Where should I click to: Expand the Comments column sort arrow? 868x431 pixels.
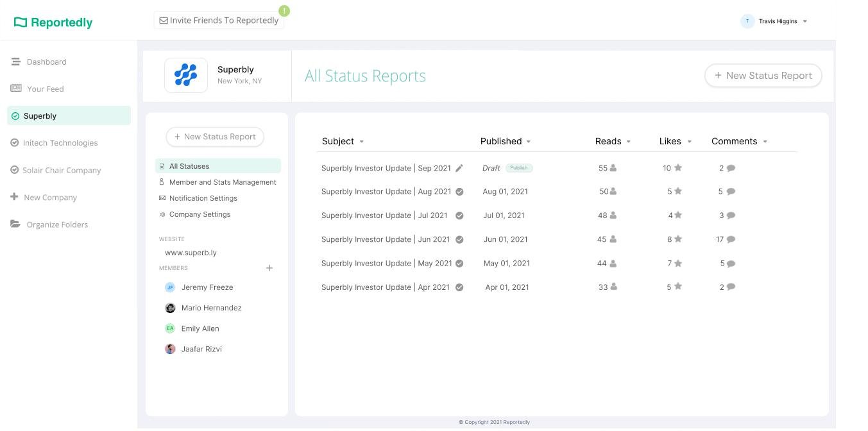[765, 142]
